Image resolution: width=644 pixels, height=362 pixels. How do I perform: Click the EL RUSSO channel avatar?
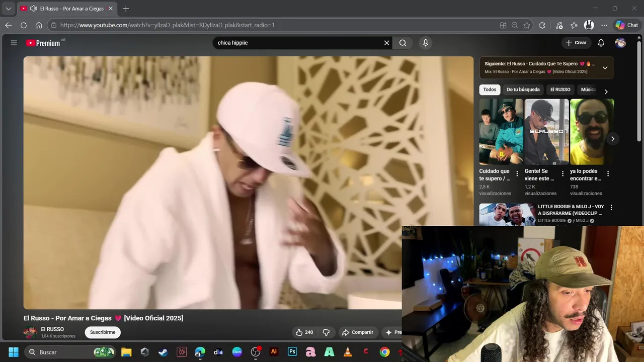click(x=30, y=332)
